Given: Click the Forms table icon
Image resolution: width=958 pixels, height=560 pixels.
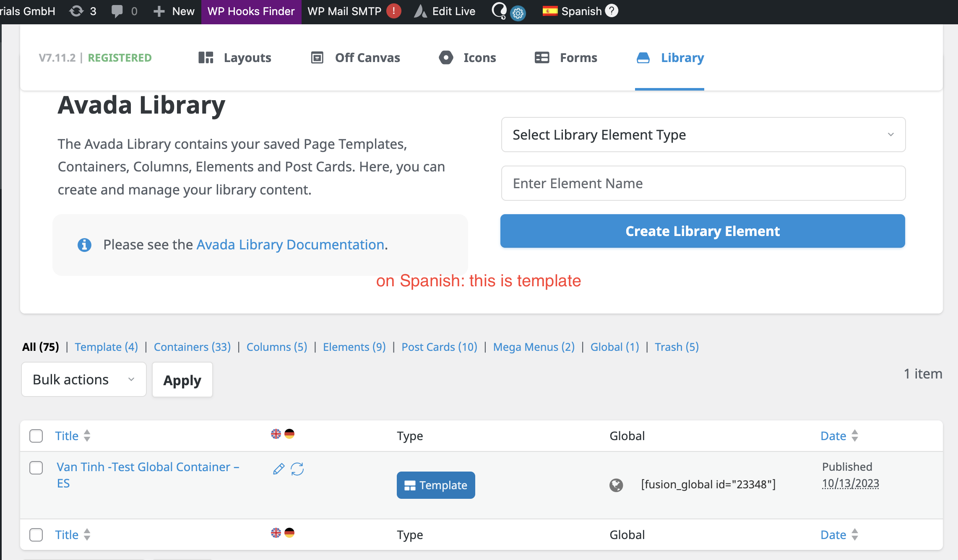Looking at the screenshot, I should tap(542, 57).
